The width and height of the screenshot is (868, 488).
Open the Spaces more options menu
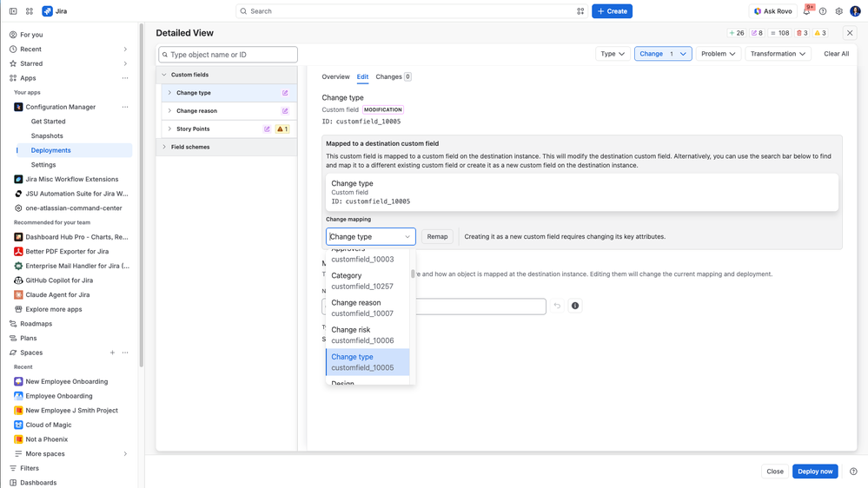click(125, 353)
